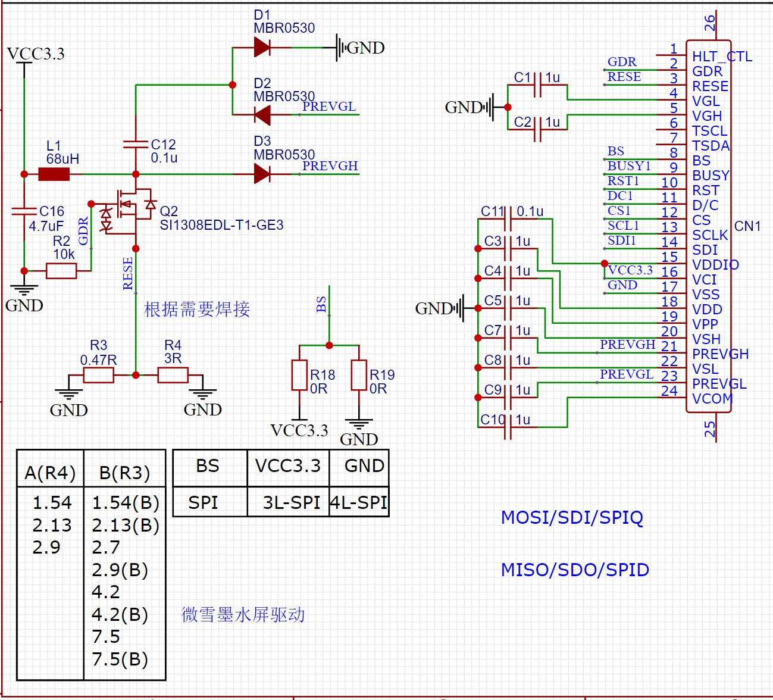Select the SCL1 net label
Viewport: 773px width, 700px height.
coord(623,226)
